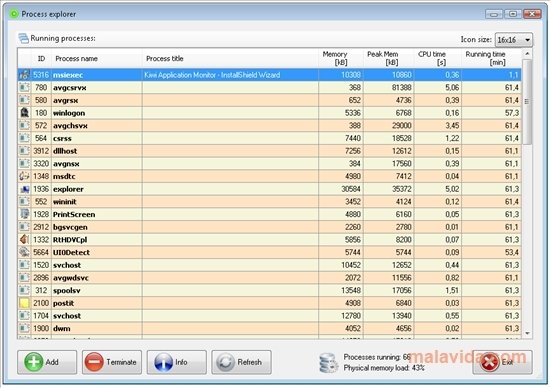Click the UI0Detect running time 53,4
550x388 pixels.
512,252
